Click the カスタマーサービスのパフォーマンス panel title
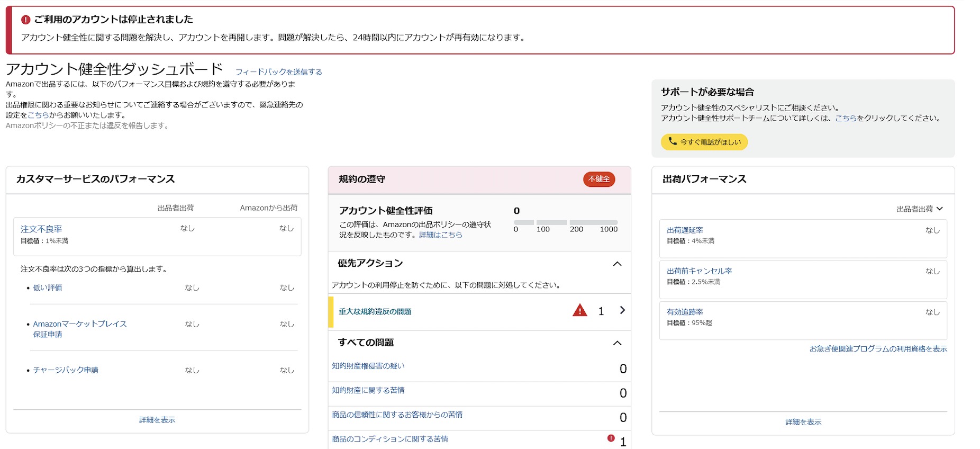The height and width of the screenshot is (449, 980). (x=95, y=179)
